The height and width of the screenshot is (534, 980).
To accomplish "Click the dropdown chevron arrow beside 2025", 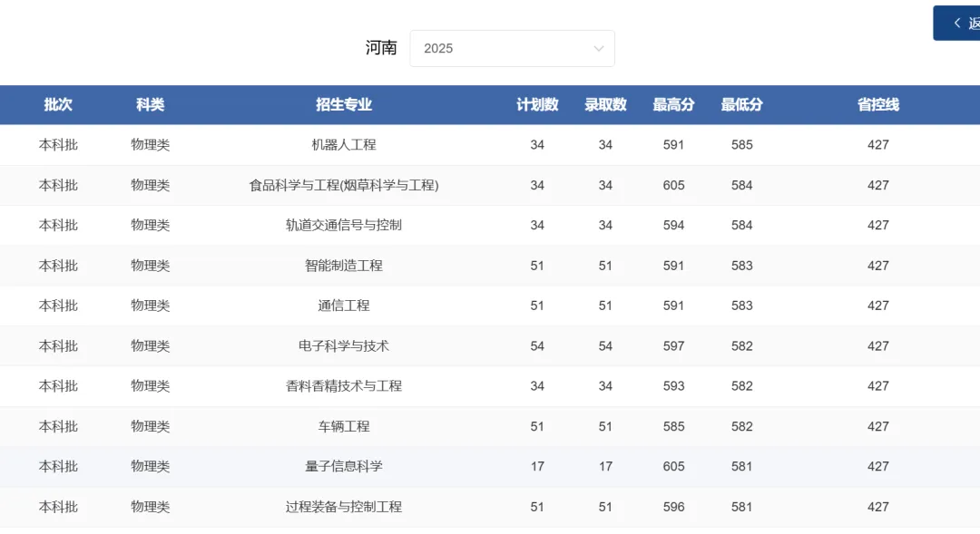I will 599,49.
